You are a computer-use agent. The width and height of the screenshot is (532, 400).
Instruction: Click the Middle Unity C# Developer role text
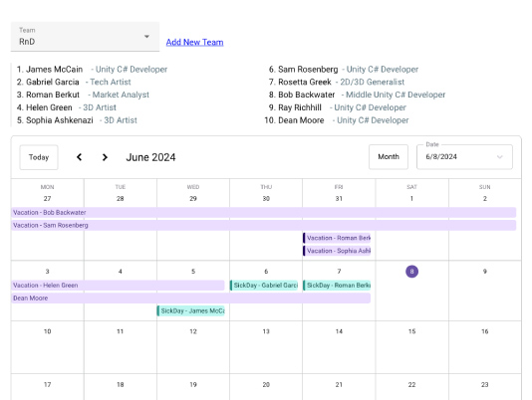tap(396, 95)
